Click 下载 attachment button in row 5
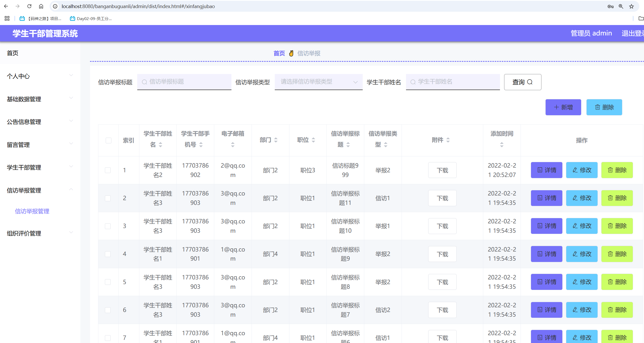Screen dimensions: 644x343 442,282
